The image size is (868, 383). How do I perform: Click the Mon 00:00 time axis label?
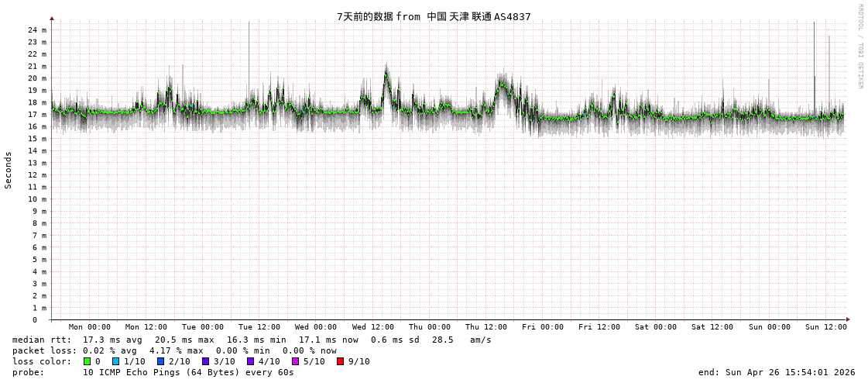coord(89,327)
